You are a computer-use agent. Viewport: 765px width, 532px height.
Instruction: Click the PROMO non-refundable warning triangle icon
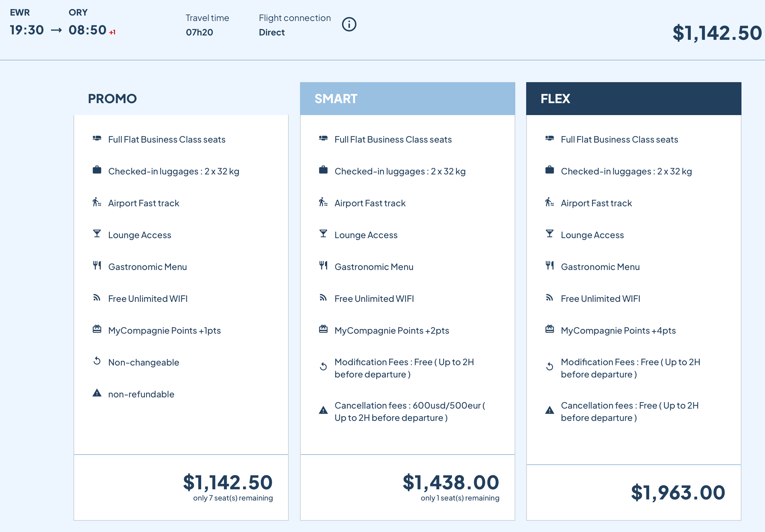pyautogui.click(x=97, y=393)
